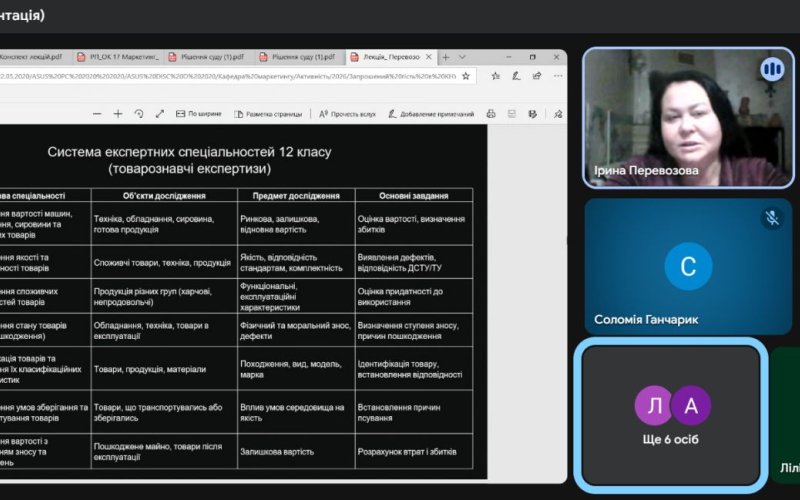Click Ірина Перевозова's audio activity indicator
The image size is (800, 500).
click(x=771, y=69)
